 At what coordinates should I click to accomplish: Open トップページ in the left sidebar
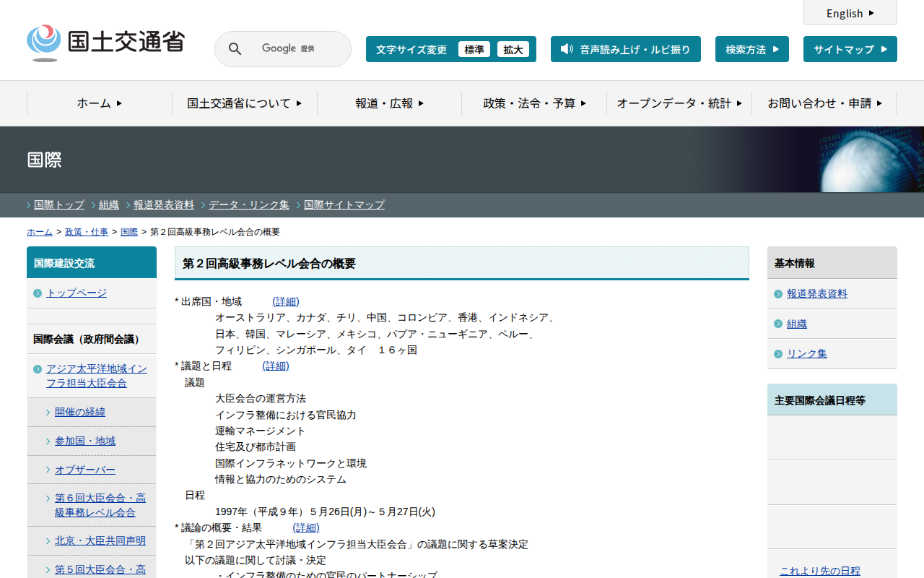[x=77, y=293]
